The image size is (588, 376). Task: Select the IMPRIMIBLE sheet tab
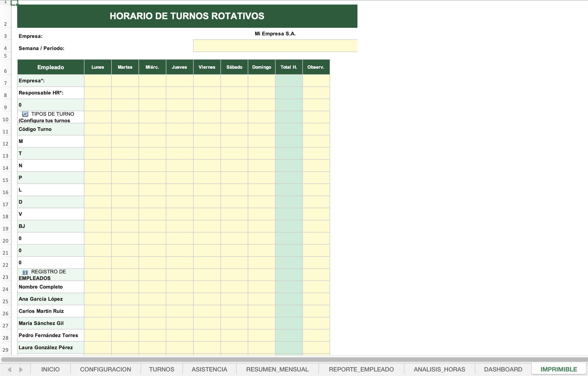[559, 369]
